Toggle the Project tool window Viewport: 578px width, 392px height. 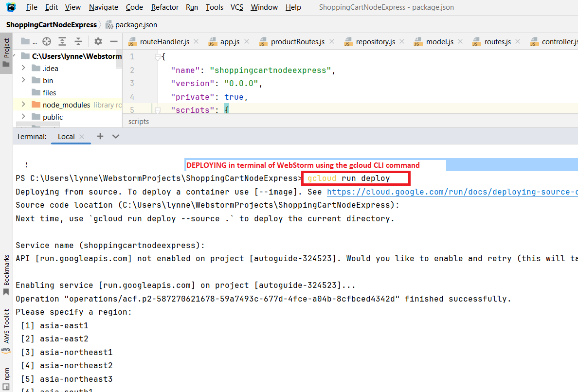[6, 53]
